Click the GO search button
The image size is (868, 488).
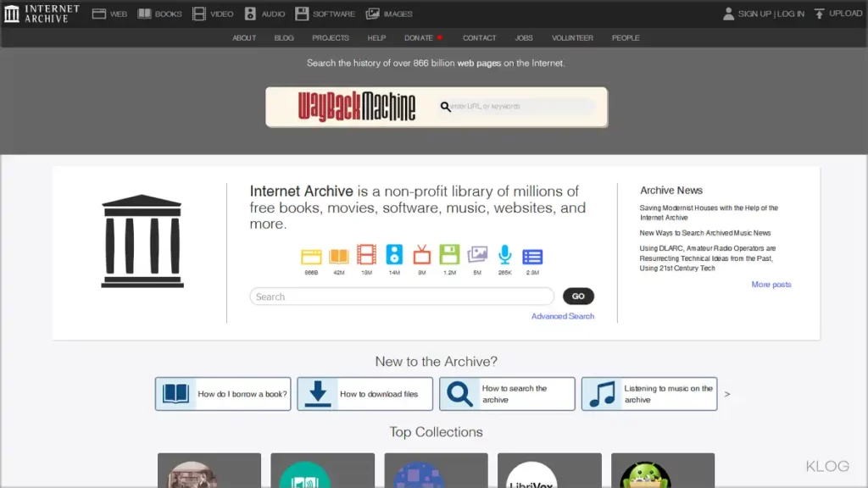tap(578, 296)
